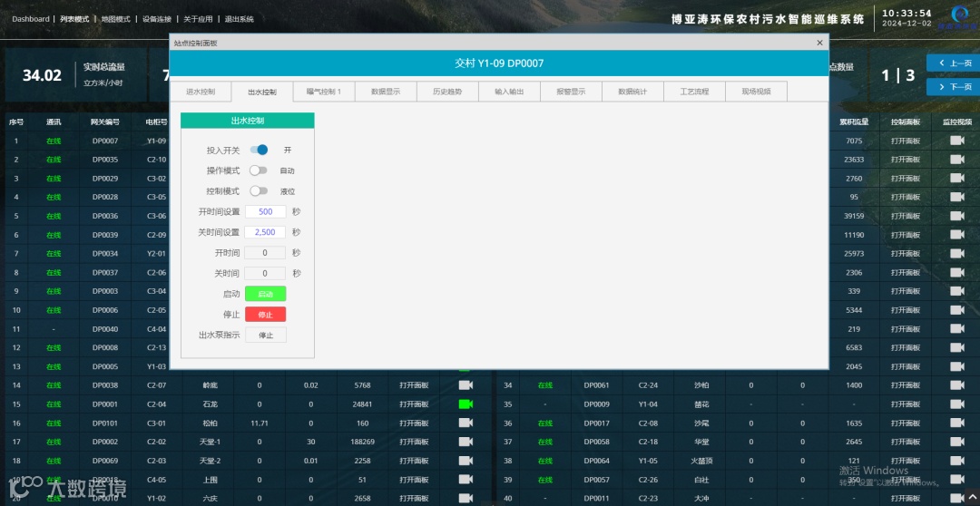980x506 pixels.
Task: Open camera video for row 17 天堂-1
Action: (x=465, y=442)
